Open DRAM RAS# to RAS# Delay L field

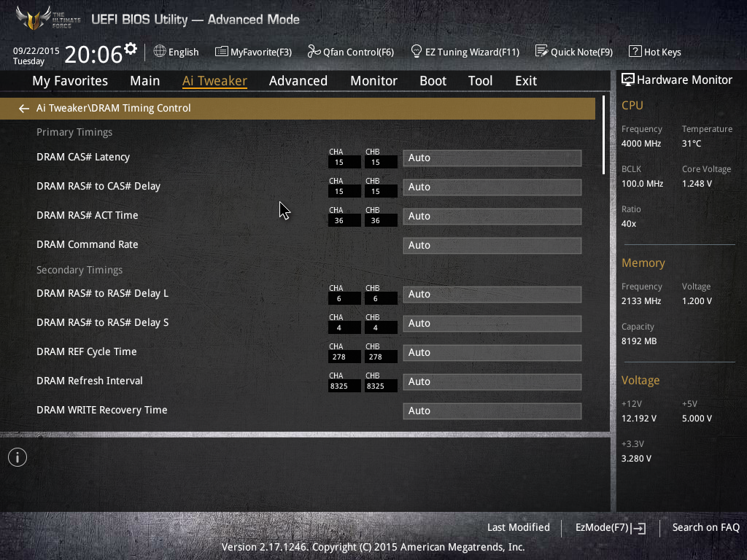(x=492, y=295)
